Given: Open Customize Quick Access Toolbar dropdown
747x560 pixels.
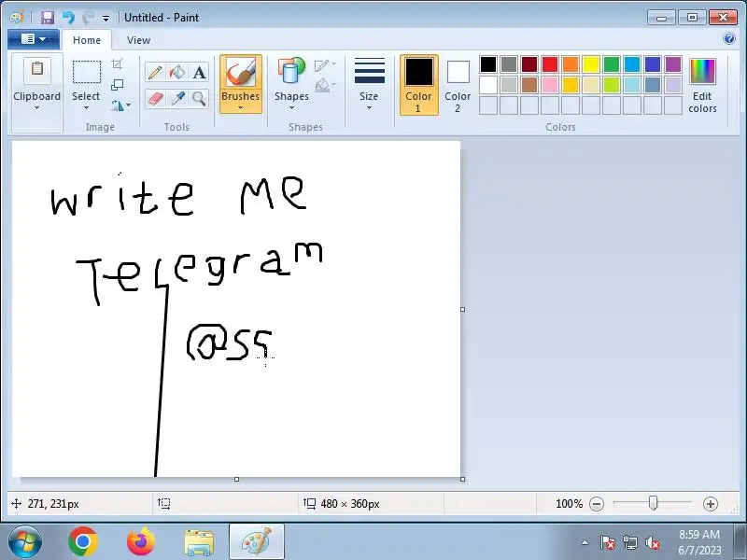Looking at the screenshot, I should pyautogui.click(x=106, y=19).
